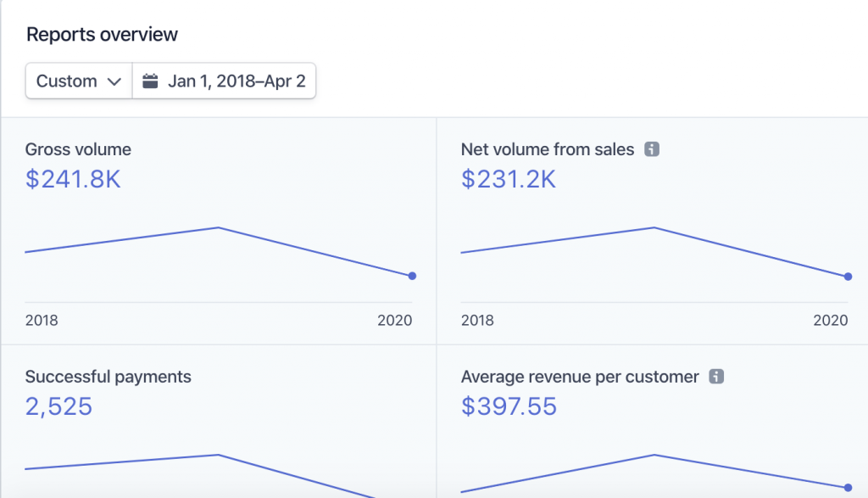Select the Successful payments report title
The image size is (868, 498).
click(x=108, y=377)
